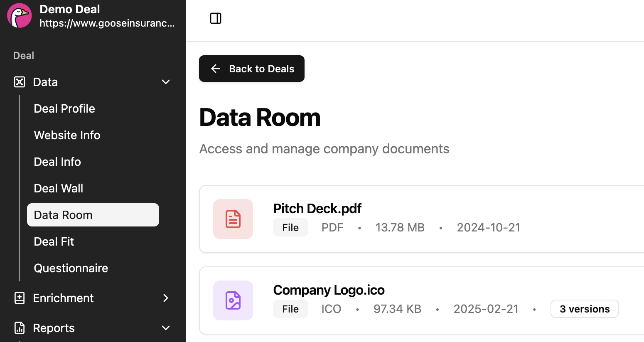Viewport: 644px width, 342px height.
Task: Open the 3 versions badge
Action: point(585,309)
